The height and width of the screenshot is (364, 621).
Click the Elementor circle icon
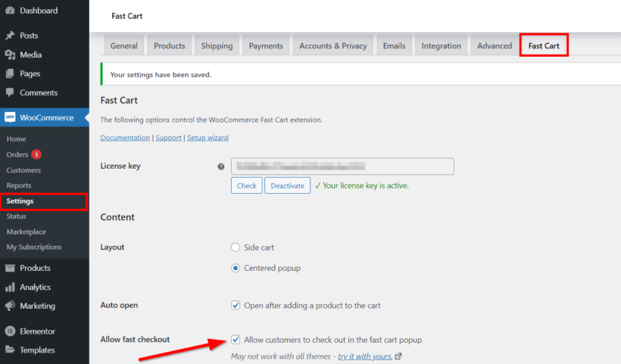click(10, 331)
